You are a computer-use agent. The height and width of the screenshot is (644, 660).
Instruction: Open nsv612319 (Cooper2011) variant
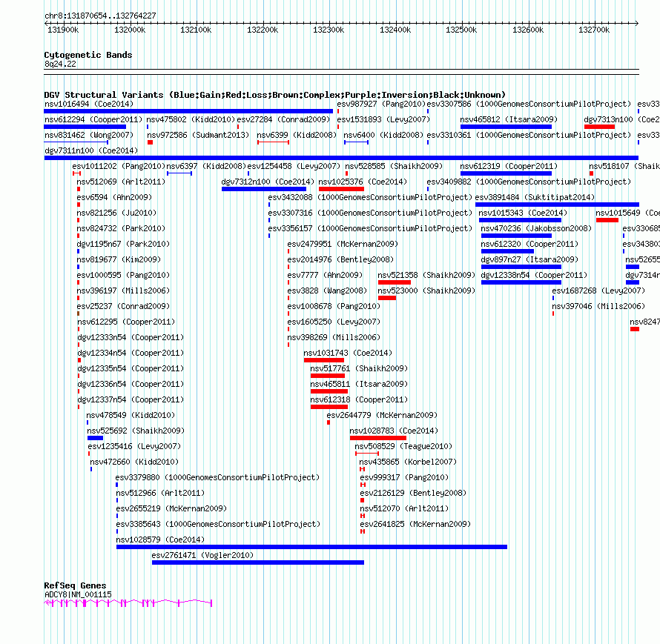pos(509,166)
